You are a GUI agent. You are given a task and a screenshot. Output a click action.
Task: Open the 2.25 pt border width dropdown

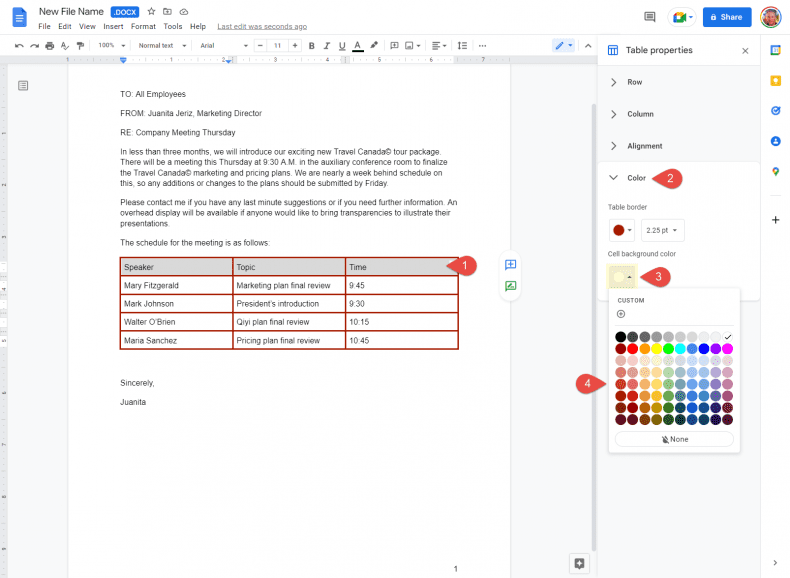pyautogui.click(x=663, y=230)
